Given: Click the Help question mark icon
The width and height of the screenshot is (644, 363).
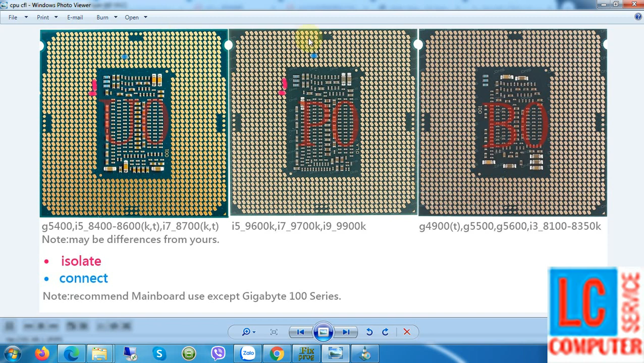Looking at the screenshot, I should (x=638, y=17).
